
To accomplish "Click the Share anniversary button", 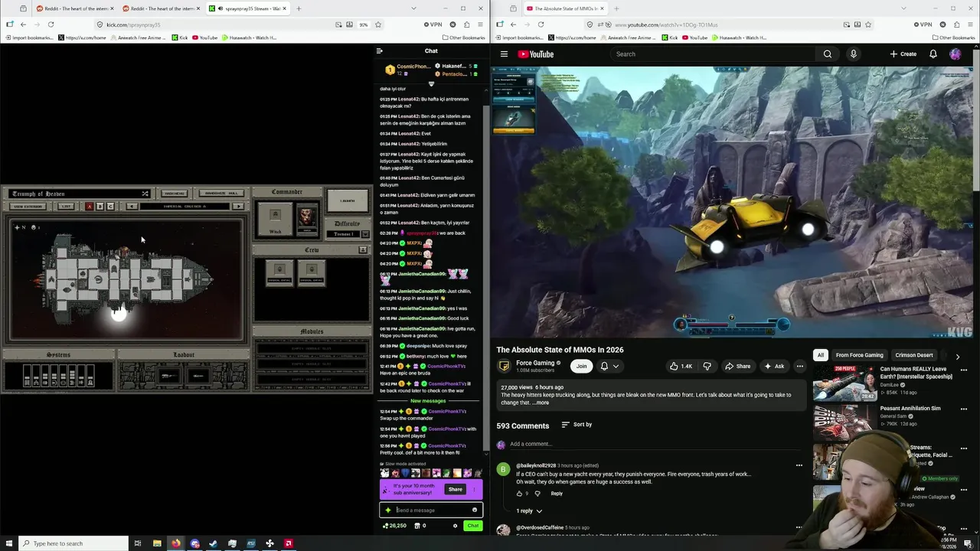I will pos(455,489).
